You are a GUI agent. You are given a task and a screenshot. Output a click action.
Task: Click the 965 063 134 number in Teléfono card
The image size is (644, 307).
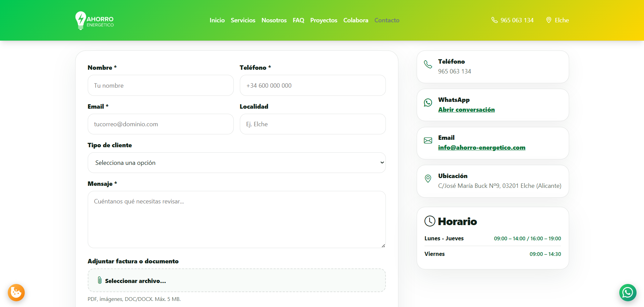(x=454, y=71)
